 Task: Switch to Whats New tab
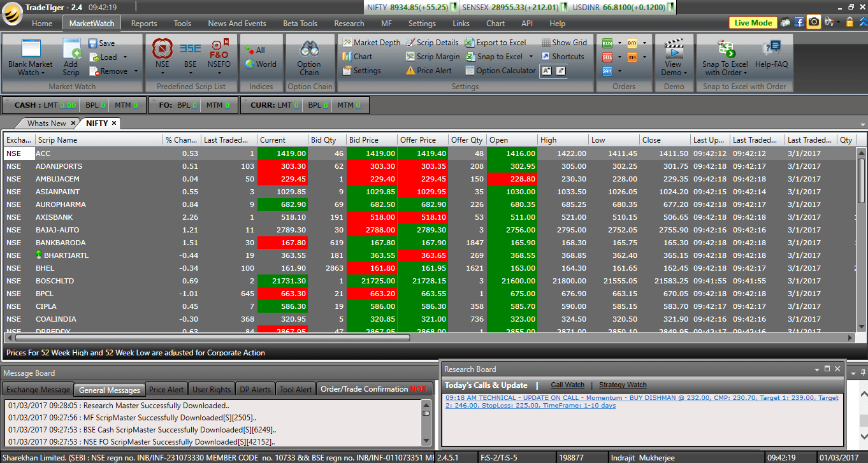pyautogui.click(x=47, y=124)
